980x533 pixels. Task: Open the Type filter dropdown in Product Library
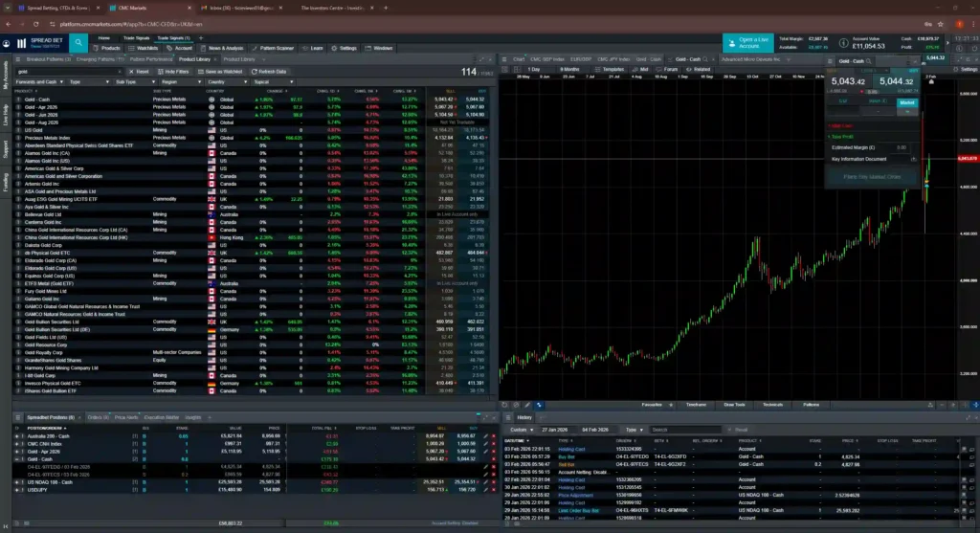click(x=89, y=82)
